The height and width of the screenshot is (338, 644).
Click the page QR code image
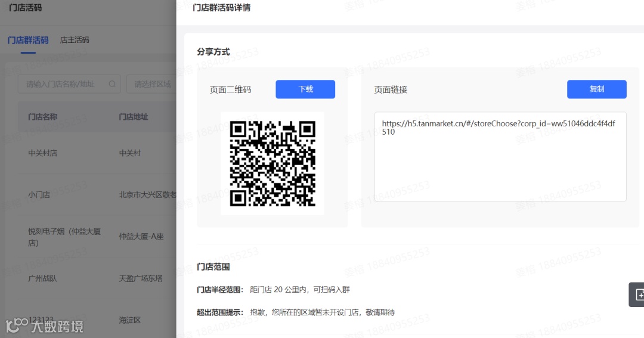point(273,163)
